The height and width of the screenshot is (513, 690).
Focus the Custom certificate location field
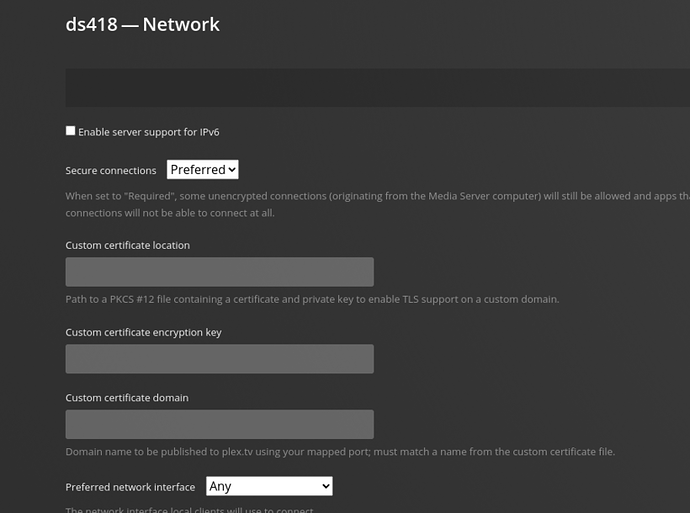(219, 272)
